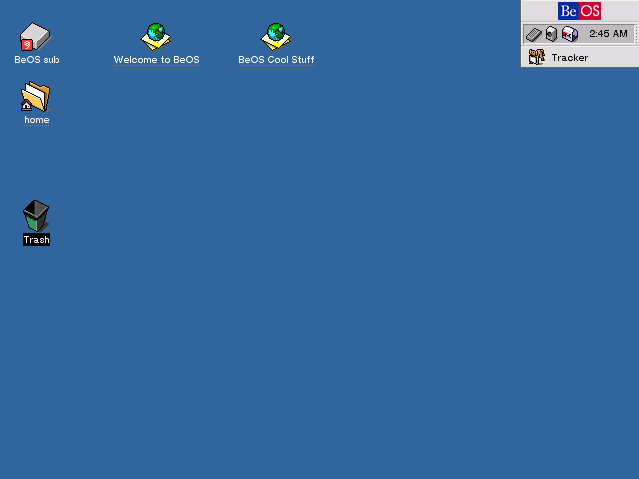Click the dotted Deskbar drag handle
The height and width of the screenshot is (479, 639).
coord(637,34)
